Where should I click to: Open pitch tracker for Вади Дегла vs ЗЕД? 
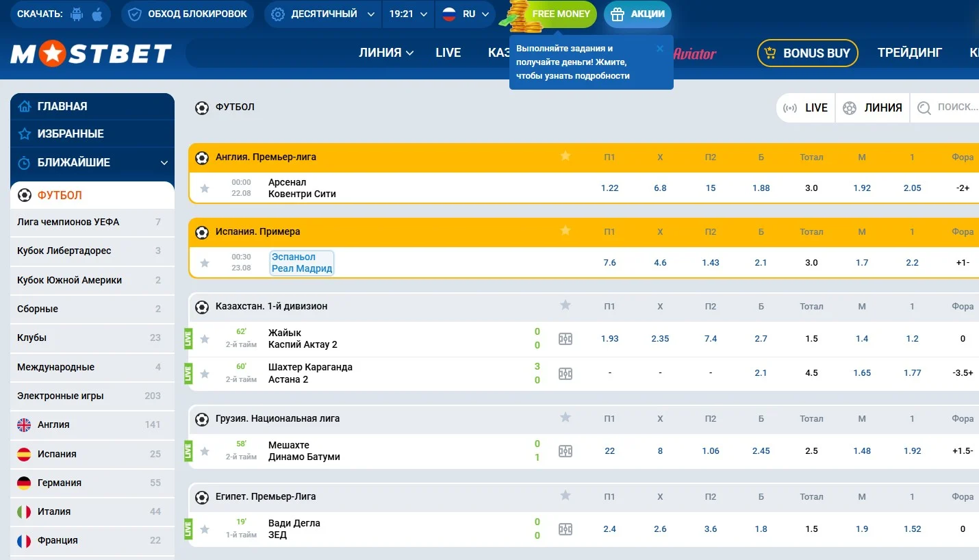coord(565,529)
